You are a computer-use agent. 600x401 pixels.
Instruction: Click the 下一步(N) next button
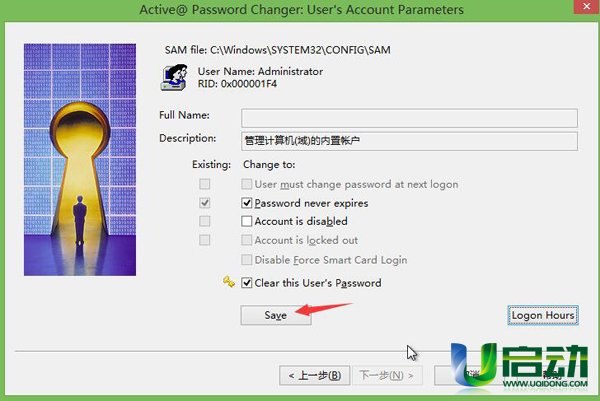387,375
